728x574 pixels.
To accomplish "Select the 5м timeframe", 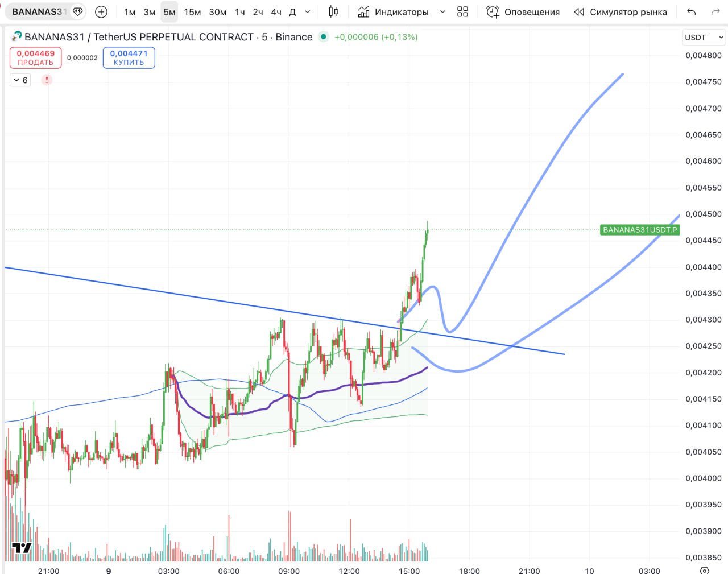I will click(169, 11).
